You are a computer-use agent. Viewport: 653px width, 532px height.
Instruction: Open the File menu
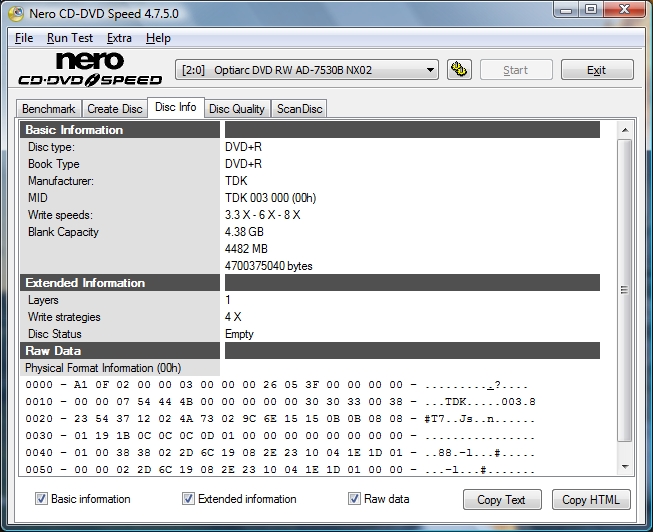point(24,38)
